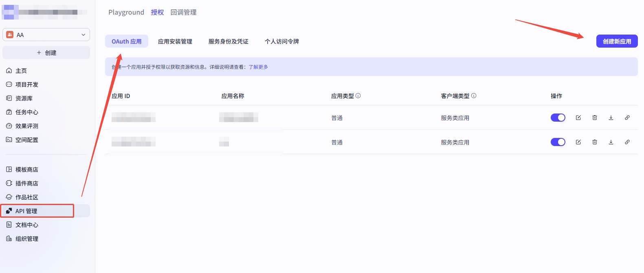
Task: Click the 创建新应用 button
Action: click(x=617, y=41)
